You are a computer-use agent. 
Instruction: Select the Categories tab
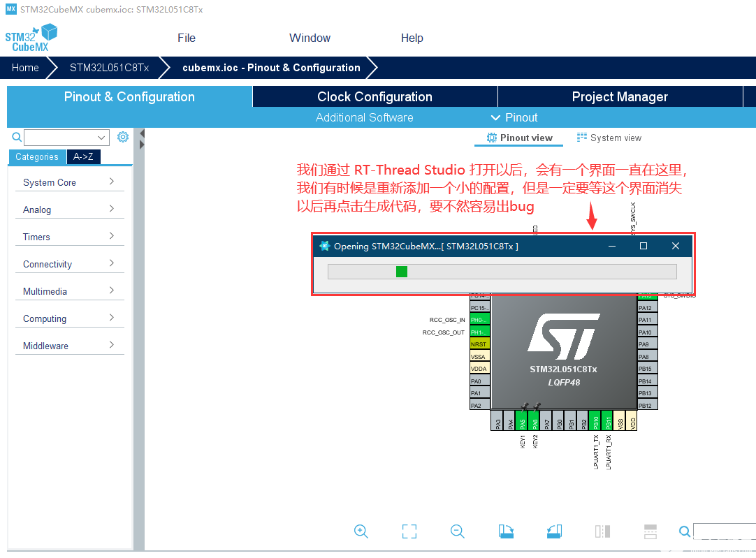tap(36, 156)
